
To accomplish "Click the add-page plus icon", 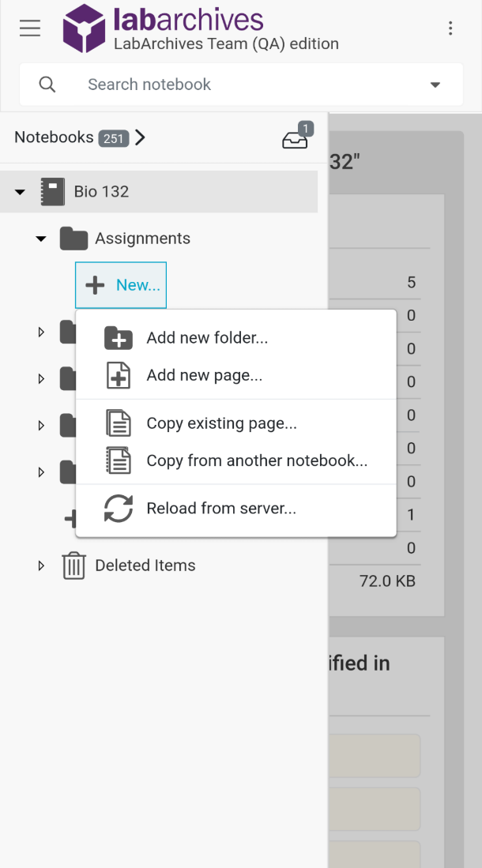I will click(119, 375).
